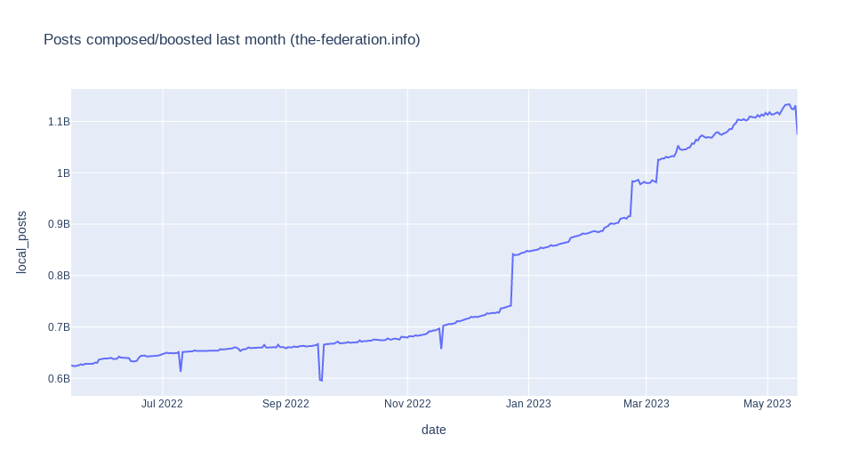Click the '0.8B' y-axis tick label

point(59,276)
